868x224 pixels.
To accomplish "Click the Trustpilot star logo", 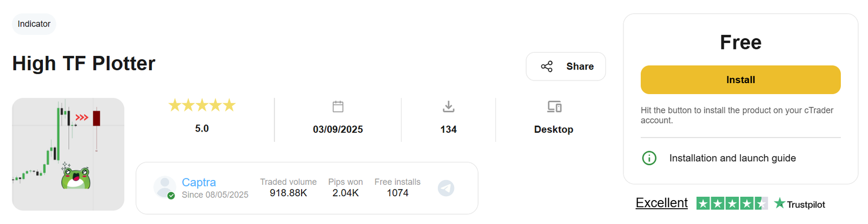I will pyautogui.click(x=780, y=203).
